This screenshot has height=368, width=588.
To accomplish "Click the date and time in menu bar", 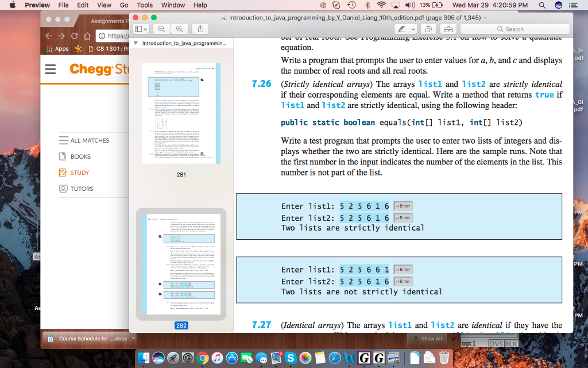I will click(x=490, y=5).
